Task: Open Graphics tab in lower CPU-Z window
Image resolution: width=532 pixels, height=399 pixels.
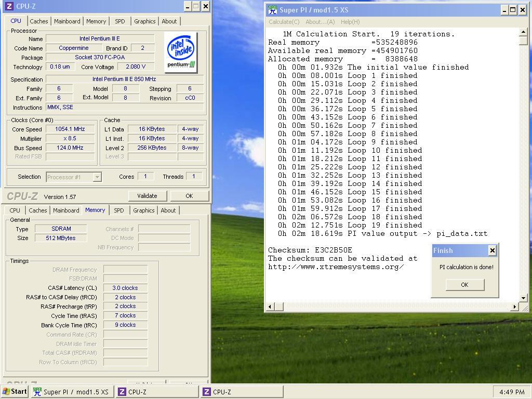Action: 144,210
